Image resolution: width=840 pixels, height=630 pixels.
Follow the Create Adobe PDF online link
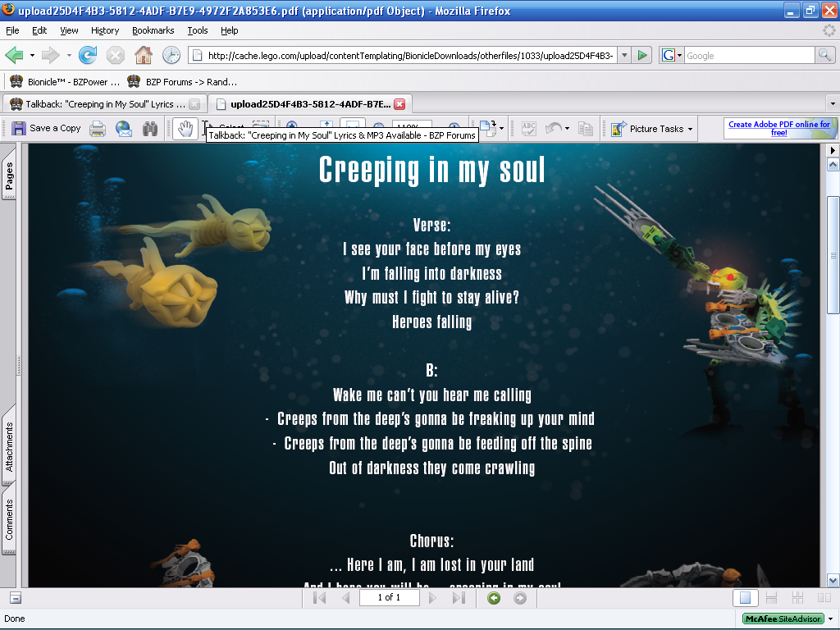(x=779, y=128)
